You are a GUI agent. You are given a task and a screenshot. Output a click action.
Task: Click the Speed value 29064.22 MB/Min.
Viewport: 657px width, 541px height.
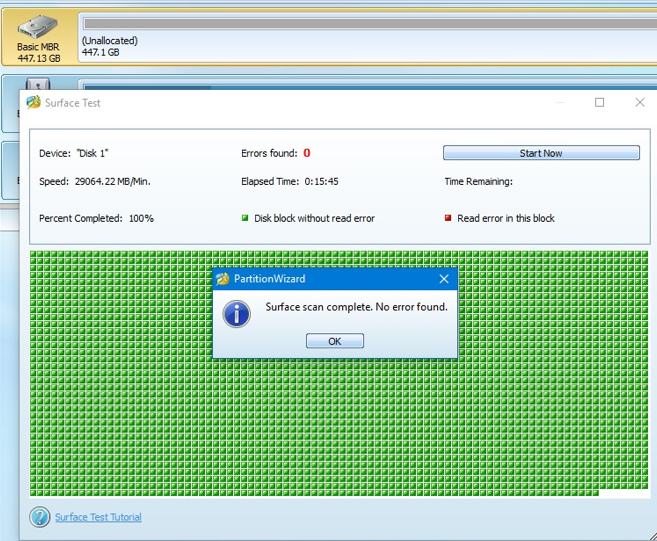point(113,181)
